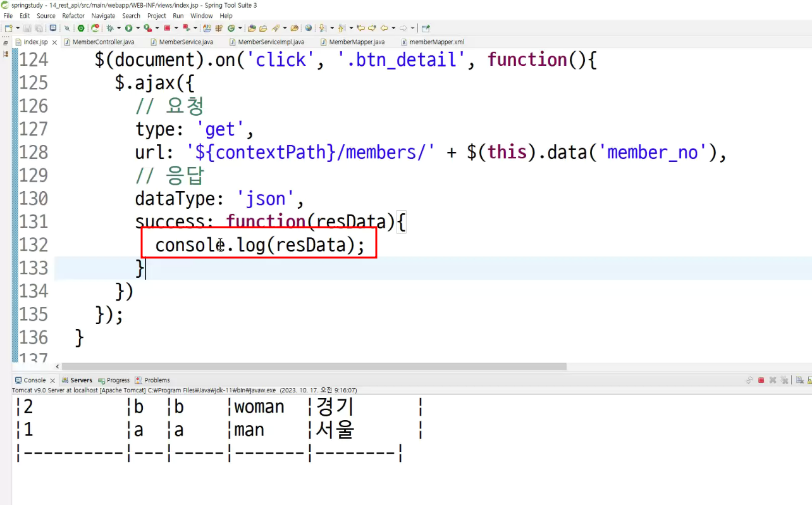
Task: Switch to MemberController.java tab
Action: click(x=98, y=42)
